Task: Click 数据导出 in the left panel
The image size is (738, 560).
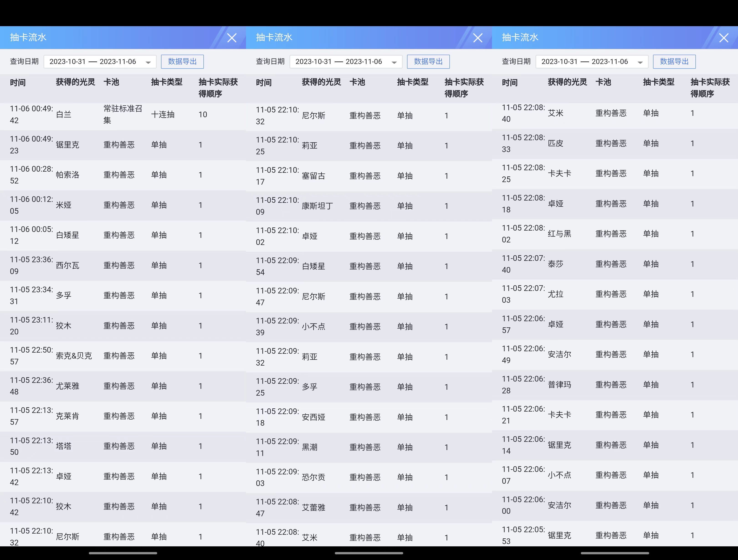Action: (x=182, y=62)
